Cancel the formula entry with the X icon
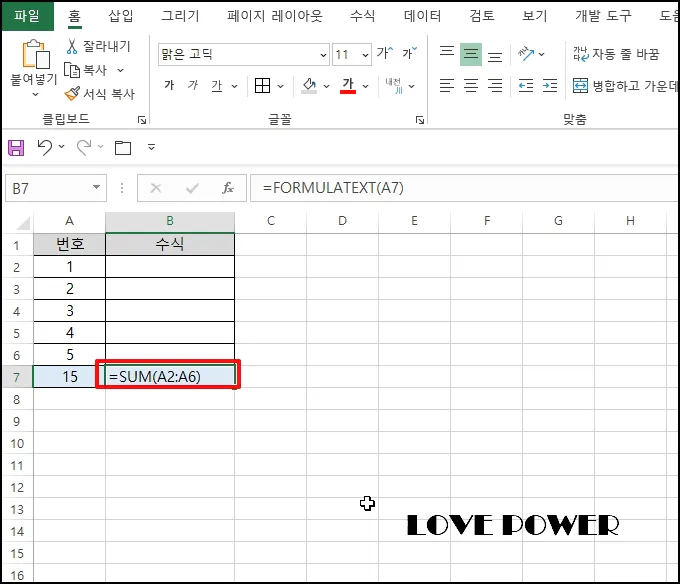The image size is (680, 584). tap(156, 188)
